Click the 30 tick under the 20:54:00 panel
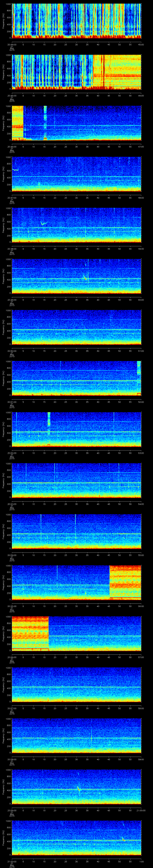The height and width of the screenshot is (868, 153). click(77, 555)
